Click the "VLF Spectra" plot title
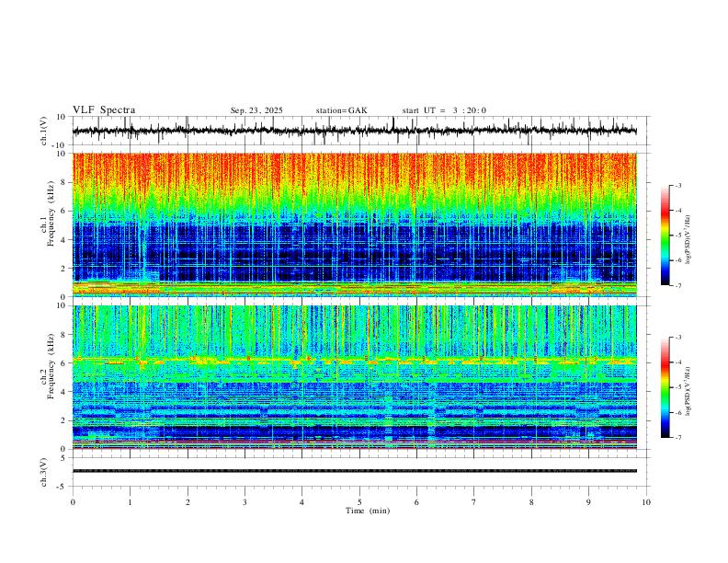The image size is (728, 563). point(104,110)
